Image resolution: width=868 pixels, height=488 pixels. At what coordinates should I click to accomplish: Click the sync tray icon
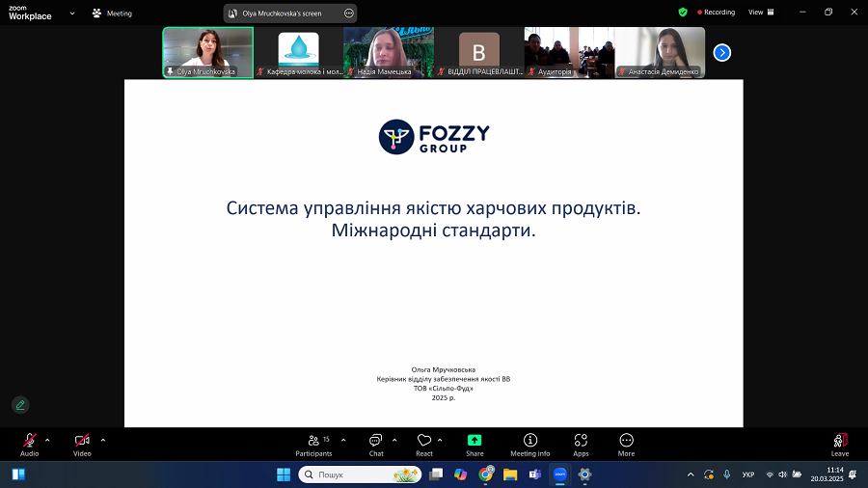click(709, 474)
